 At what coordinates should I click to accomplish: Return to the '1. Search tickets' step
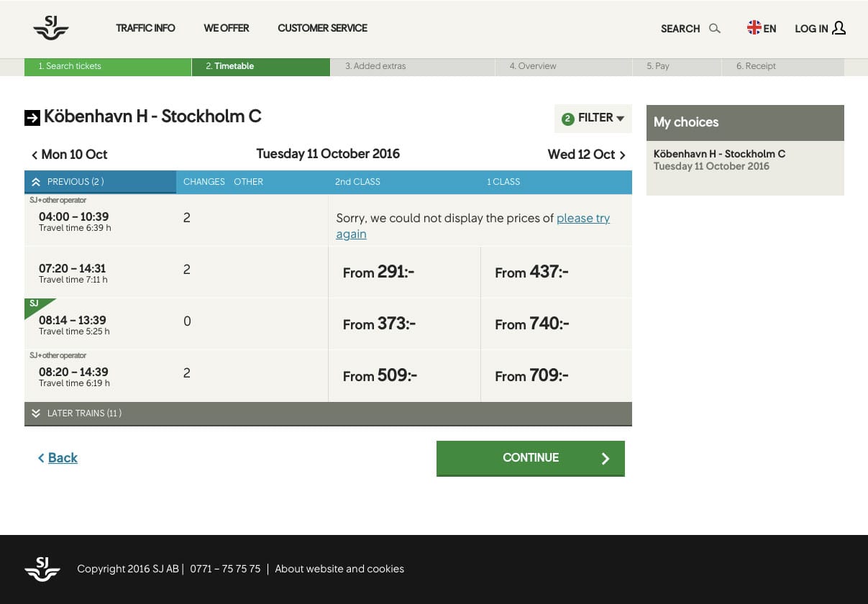tap(68, 65)
